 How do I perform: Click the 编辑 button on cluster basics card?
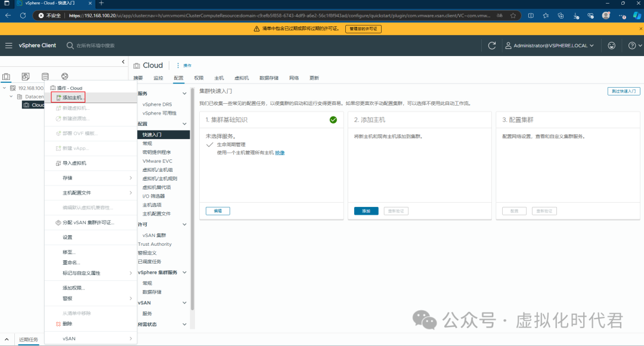[218, 211]
